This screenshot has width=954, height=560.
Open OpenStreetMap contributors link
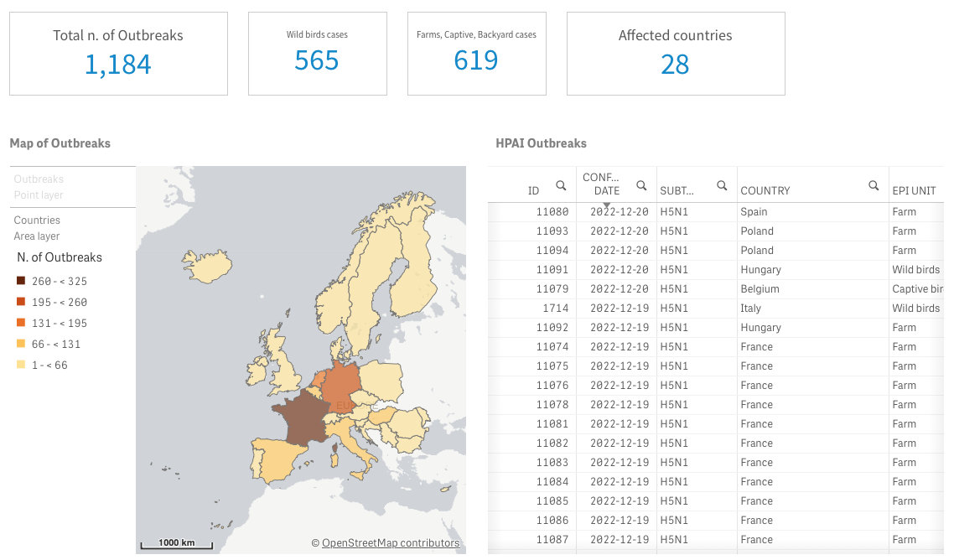[x=391, y=543]
